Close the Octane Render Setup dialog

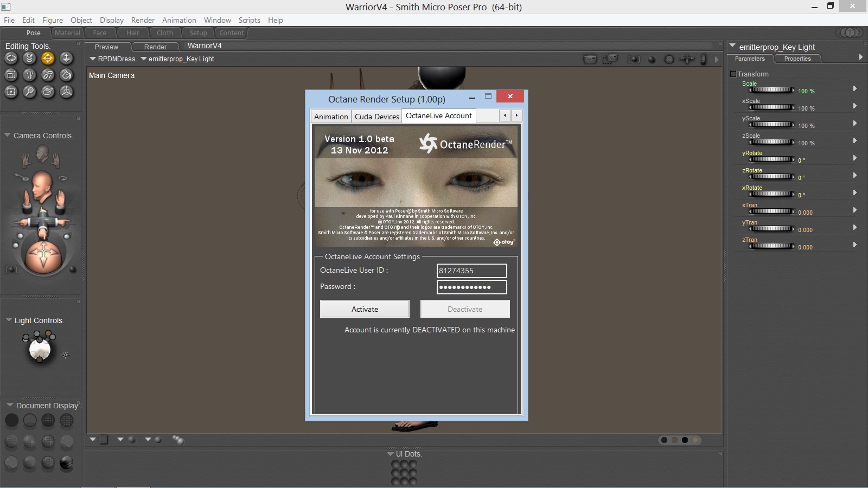[x=510, y=96]
